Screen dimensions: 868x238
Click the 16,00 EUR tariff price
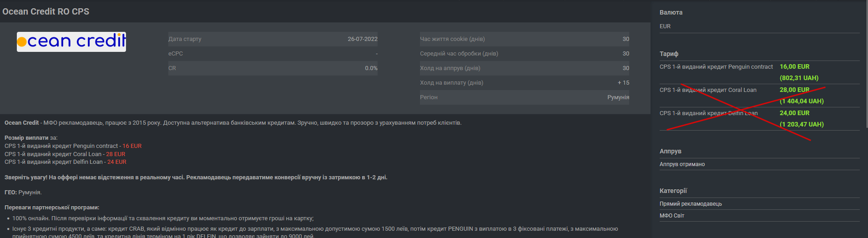(794, 66)
